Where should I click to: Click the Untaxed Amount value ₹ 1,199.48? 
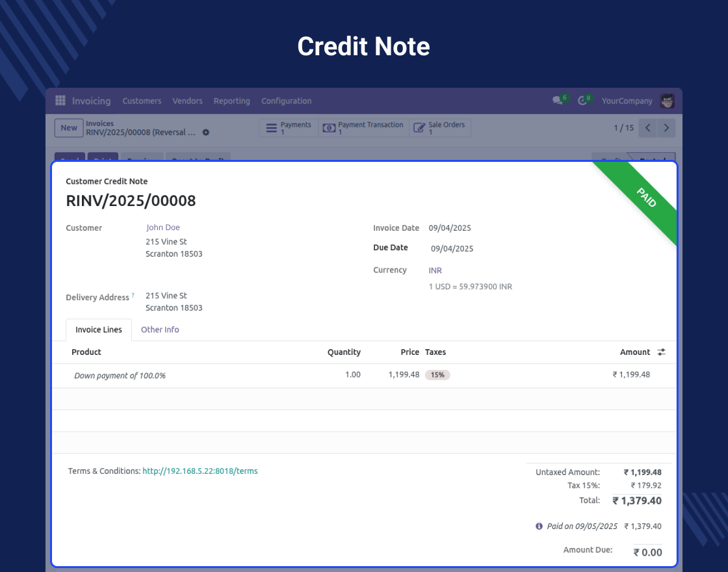643,472
